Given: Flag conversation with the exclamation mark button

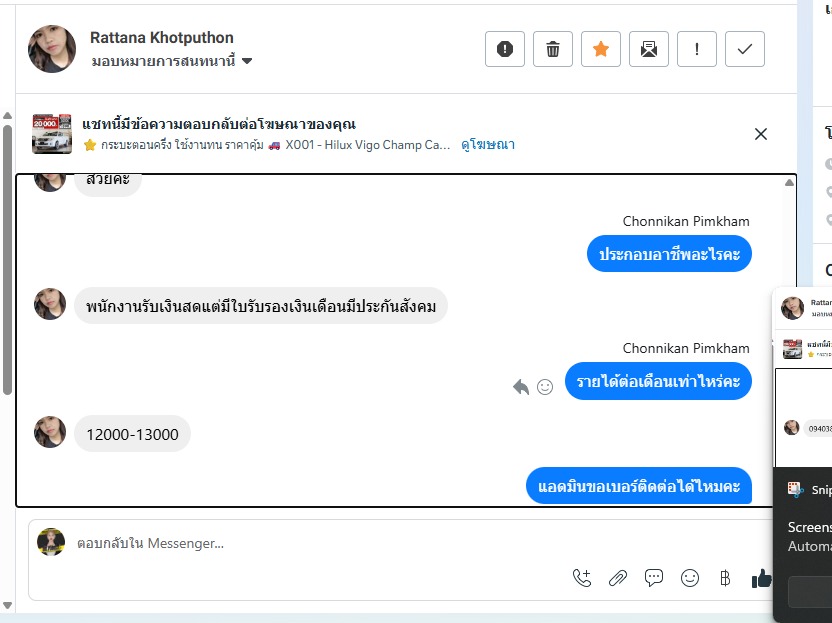Looking at the screenshot, I should tap(697, 49).
